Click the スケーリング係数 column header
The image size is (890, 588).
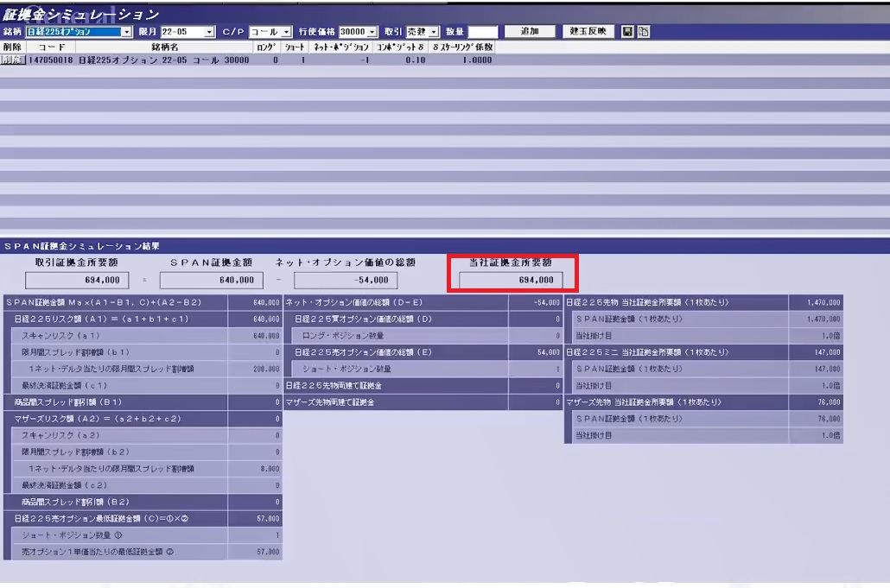[x=465, y=47]
